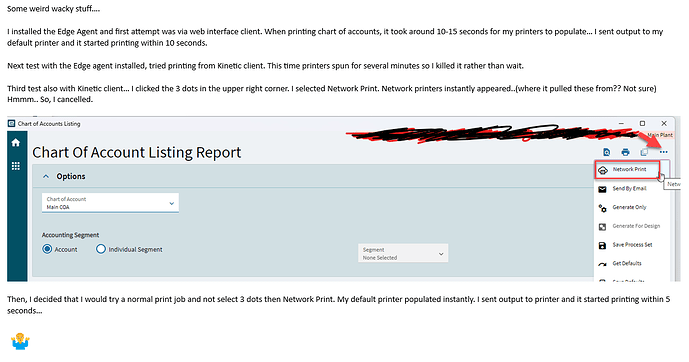Screen dimensions: 689x362
Task: Click the 'Chart of Accounts Listing' window title text
Action: point(49,124)
